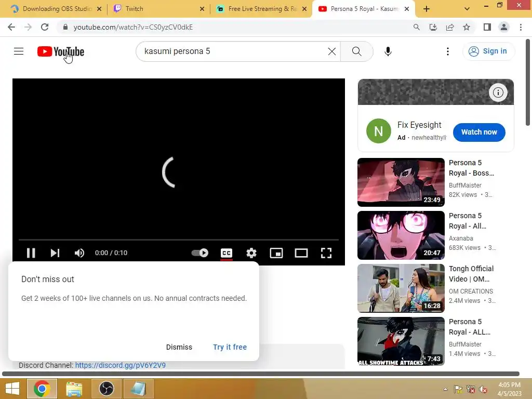Screen dimensions: 532x399
Task: Open OBS Studio from taskbar
Action: tap(106, 389)
